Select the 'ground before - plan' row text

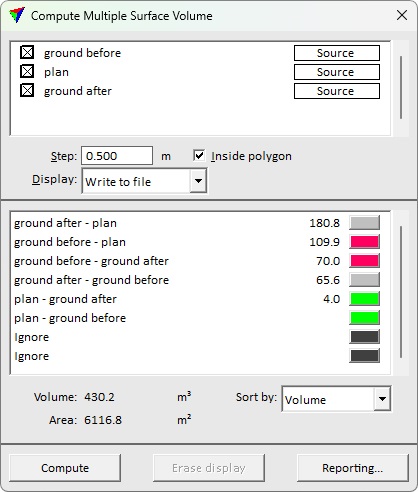coord(70,242)
